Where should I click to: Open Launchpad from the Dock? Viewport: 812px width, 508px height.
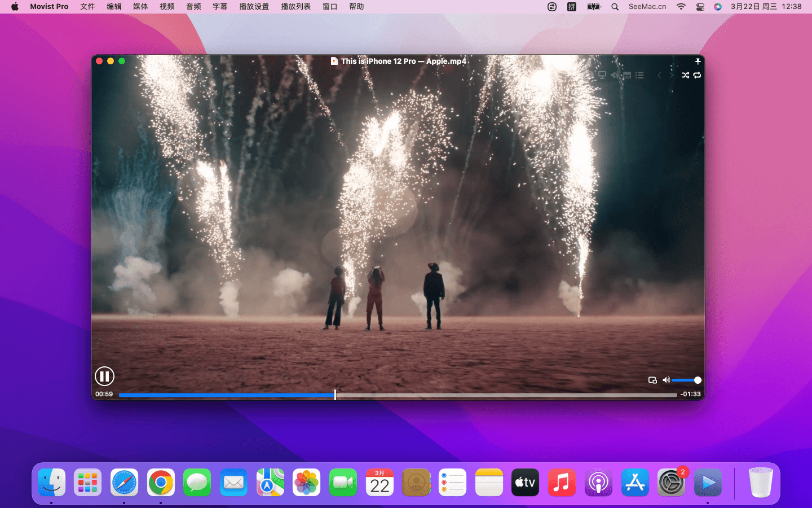pyautogui.click(x=87, y=483)
